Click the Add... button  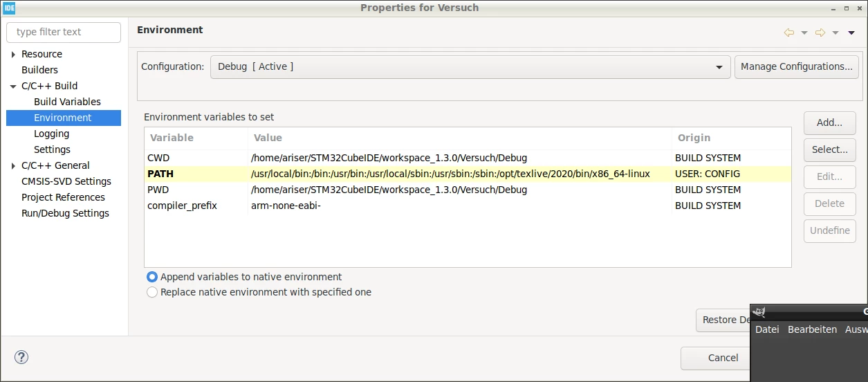pyautogui.click(x=829, y=123)
